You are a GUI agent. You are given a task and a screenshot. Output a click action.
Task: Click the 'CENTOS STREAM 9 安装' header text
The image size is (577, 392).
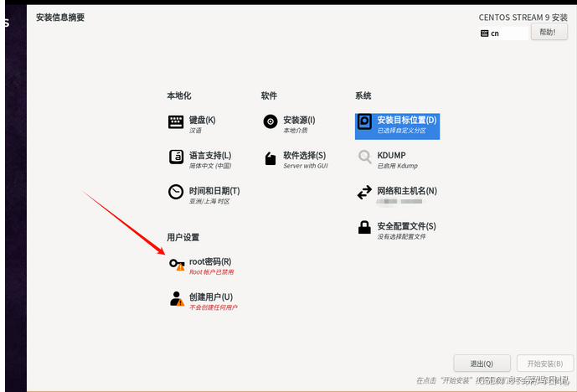click(523, 18)
